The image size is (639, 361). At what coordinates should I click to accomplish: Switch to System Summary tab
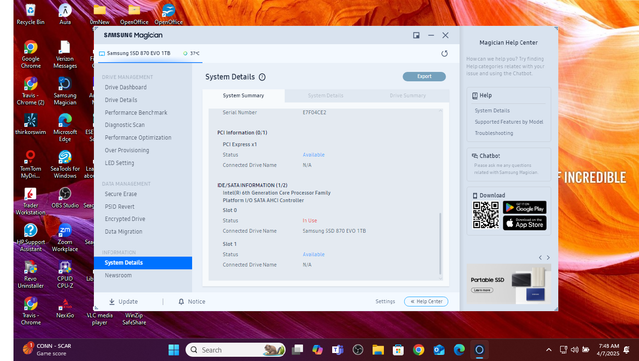pyautogui.click(x=243, y=95)
